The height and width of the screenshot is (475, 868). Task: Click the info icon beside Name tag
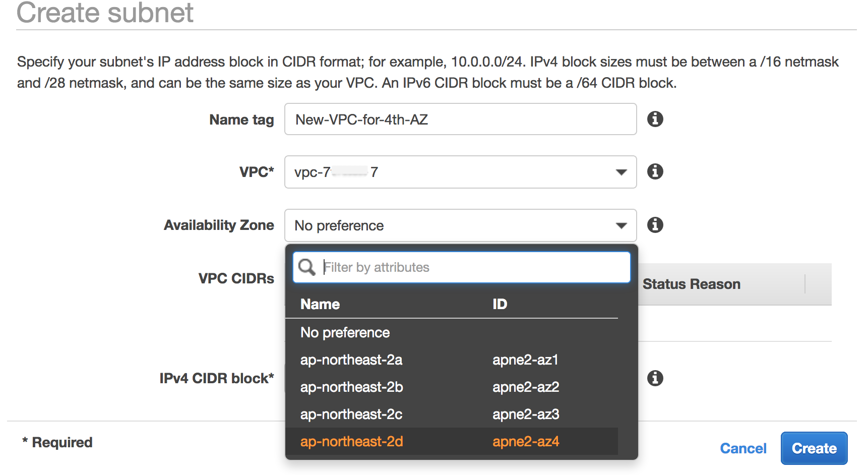(655, 119)
